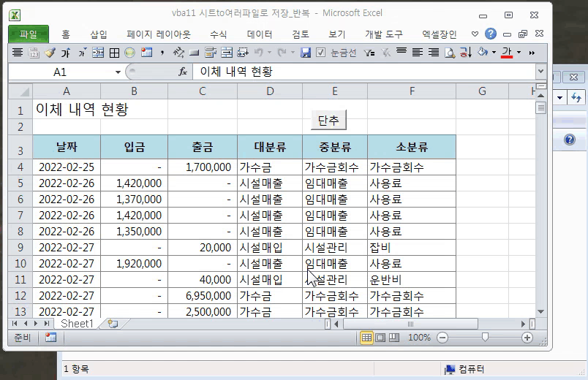This screenshot has height=380, width=588.
Task: Click the 100% zoom level
Action: point(419,338)
